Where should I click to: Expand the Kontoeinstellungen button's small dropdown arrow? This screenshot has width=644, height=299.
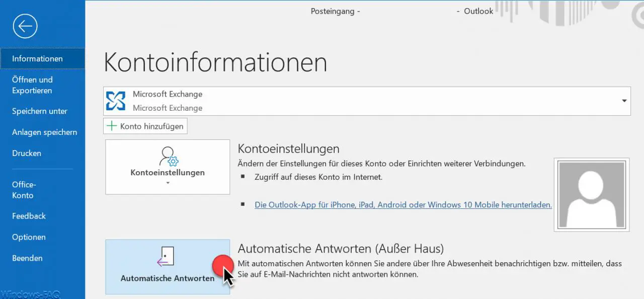[x=168, y=183]
